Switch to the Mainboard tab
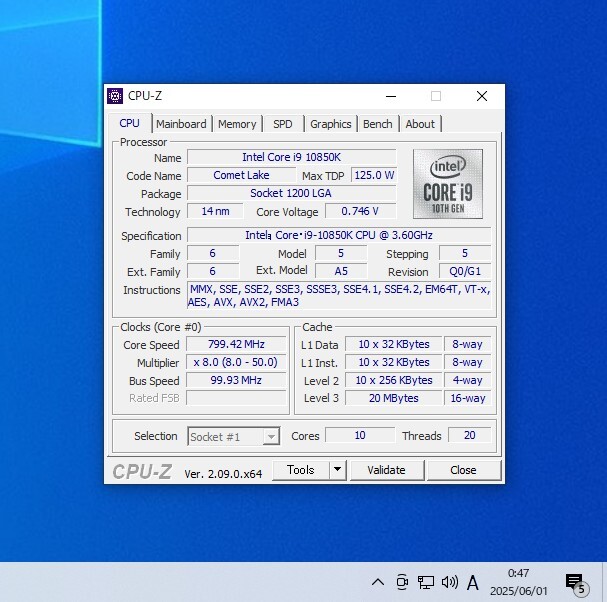The width and height of the screenshot is (607, 602). pos(181,124)
